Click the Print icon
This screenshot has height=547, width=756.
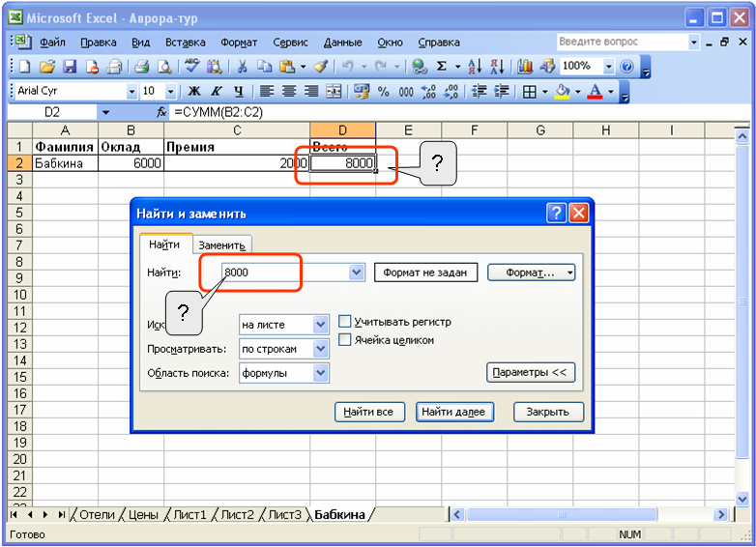tap(141, 67)
